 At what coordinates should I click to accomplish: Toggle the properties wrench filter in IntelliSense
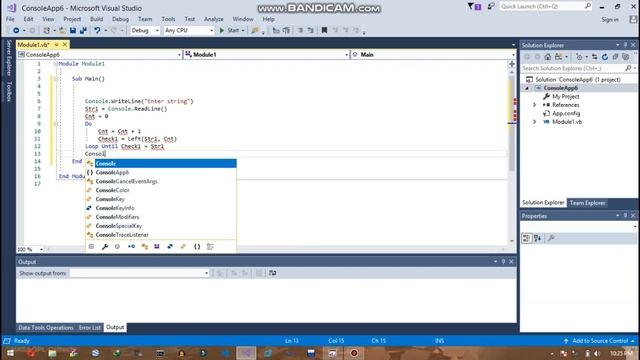[105, 247]
